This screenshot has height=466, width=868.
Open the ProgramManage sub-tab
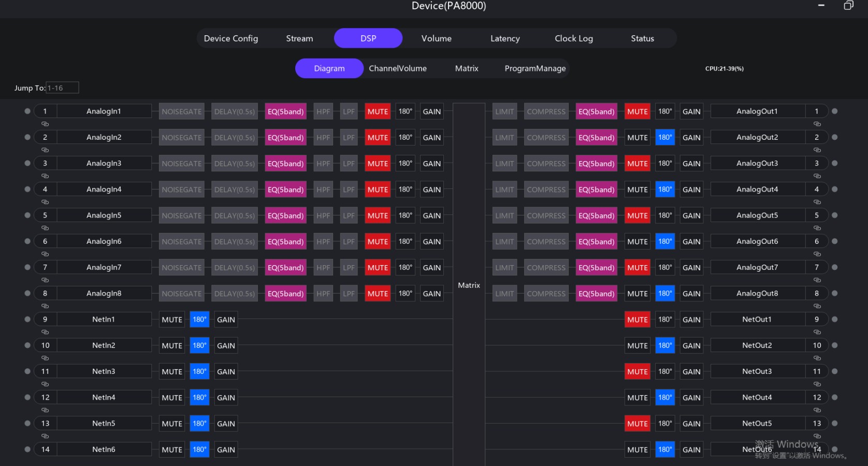click(535, 68)
